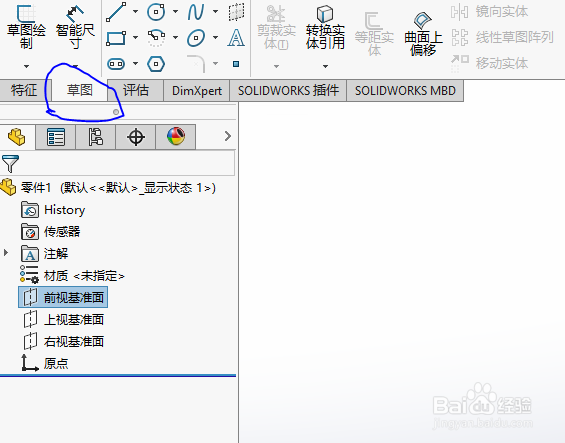565x443 pixels.
Task: Switch to the 特征 features tab
Action: pyautogui.click(x=24, y=90)
